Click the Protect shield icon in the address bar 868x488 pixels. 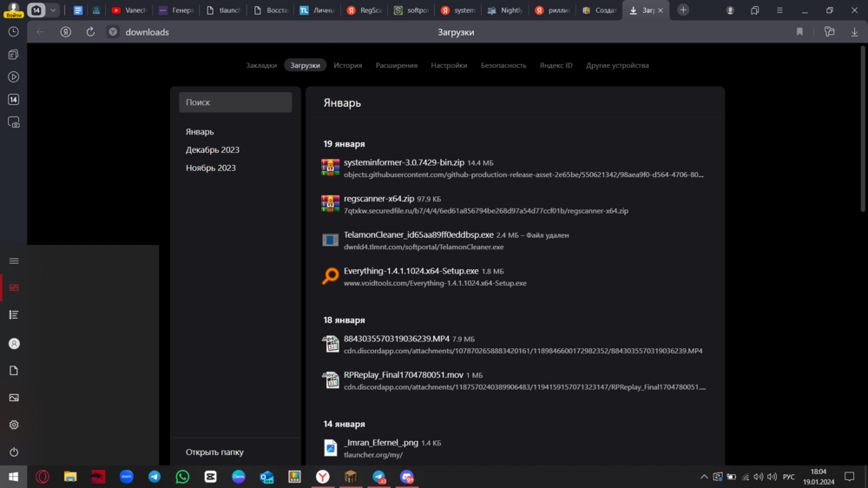click(x=113, y=32)
